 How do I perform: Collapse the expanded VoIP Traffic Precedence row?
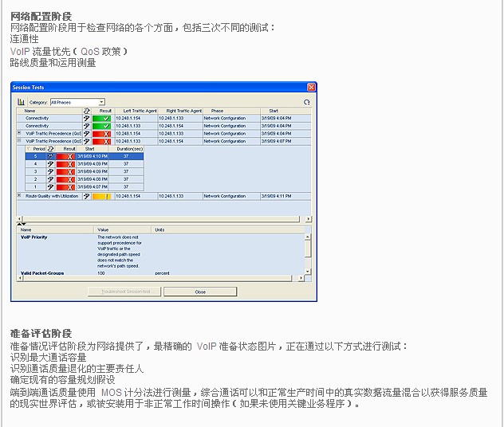point(19,140)
